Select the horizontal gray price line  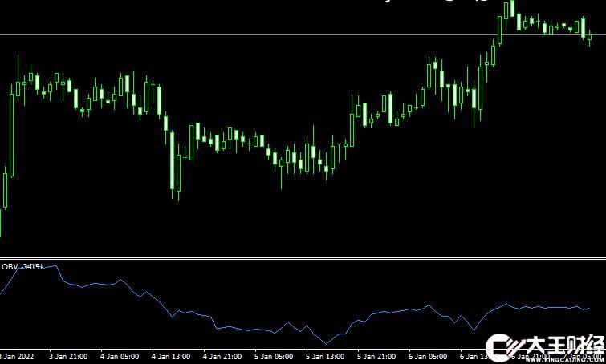click(303, 35)
